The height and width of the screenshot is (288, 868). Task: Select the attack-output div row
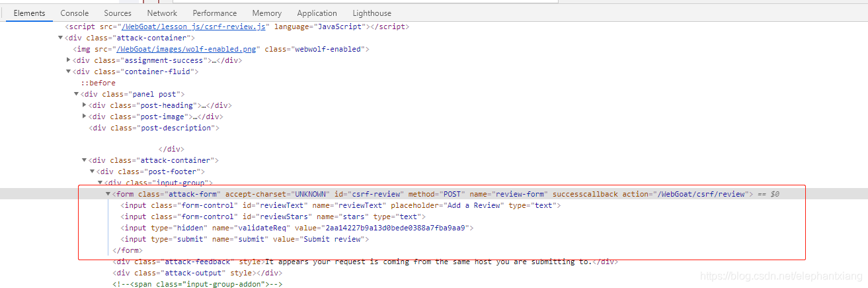coord(197,273)
